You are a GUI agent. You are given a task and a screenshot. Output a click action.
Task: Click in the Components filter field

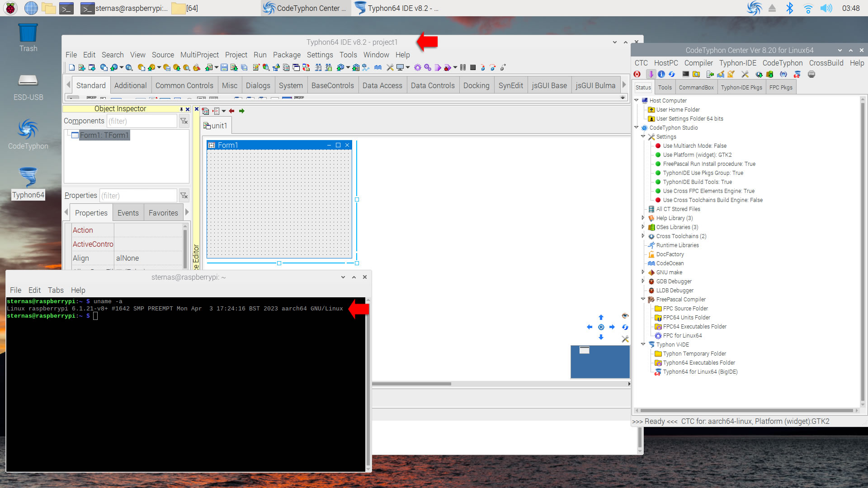(142, 121)
